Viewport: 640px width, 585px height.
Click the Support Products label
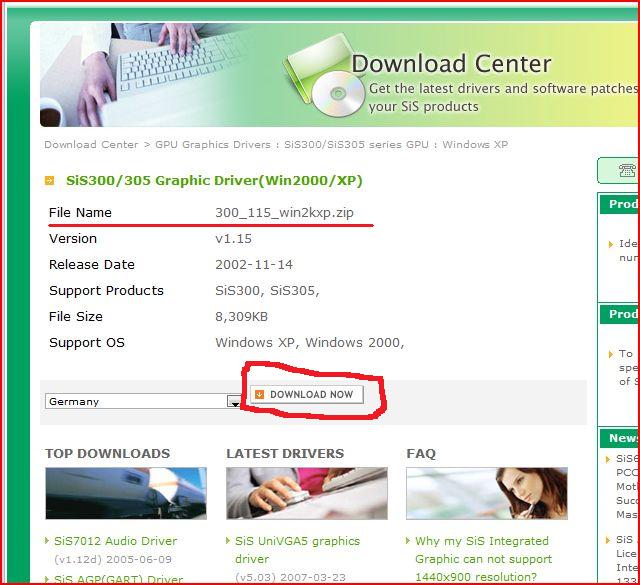[106, 291]
